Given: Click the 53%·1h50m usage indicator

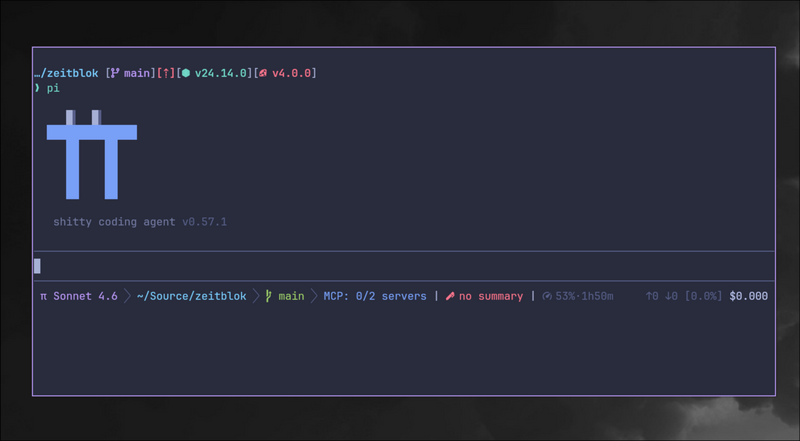Looking at the screenshot, I should 584,297.
